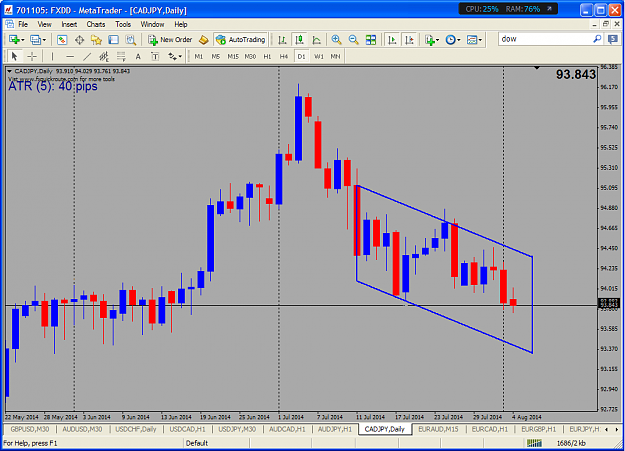Select the crosshair tool

32,56
